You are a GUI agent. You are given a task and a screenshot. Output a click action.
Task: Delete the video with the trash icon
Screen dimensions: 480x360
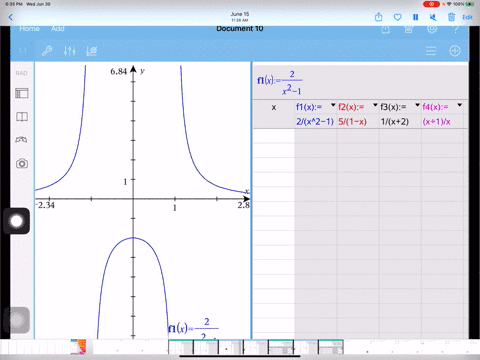pos(451,17)
